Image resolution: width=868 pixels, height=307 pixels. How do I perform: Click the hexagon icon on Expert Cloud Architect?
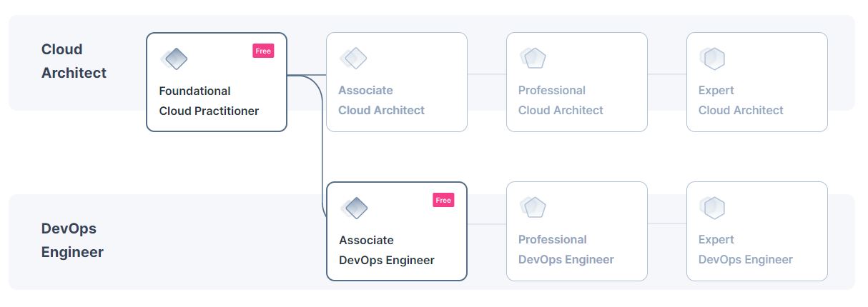(714, 59)
